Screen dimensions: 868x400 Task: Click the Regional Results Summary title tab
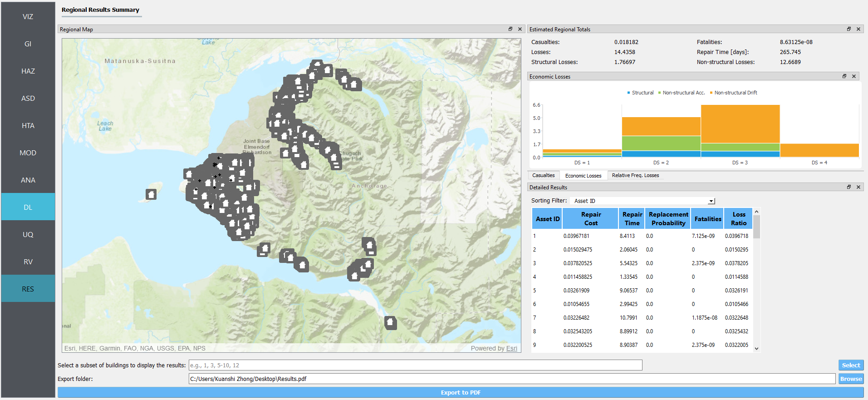(100, 10)
